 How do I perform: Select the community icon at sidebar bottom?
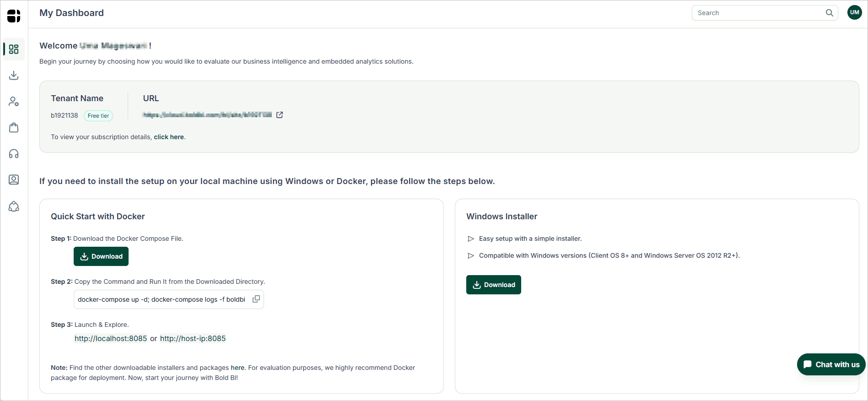[13, 206]
